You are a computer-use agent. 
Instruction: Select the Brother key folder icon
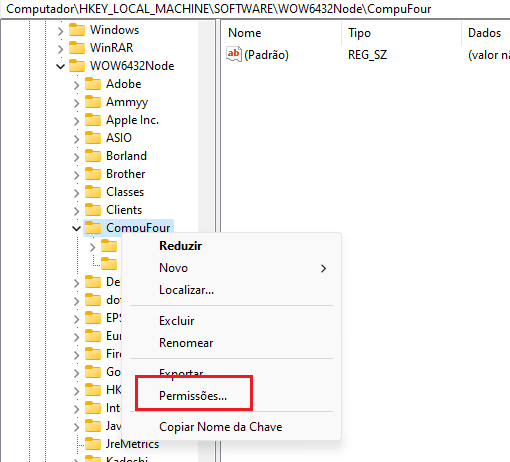point(93,174)
